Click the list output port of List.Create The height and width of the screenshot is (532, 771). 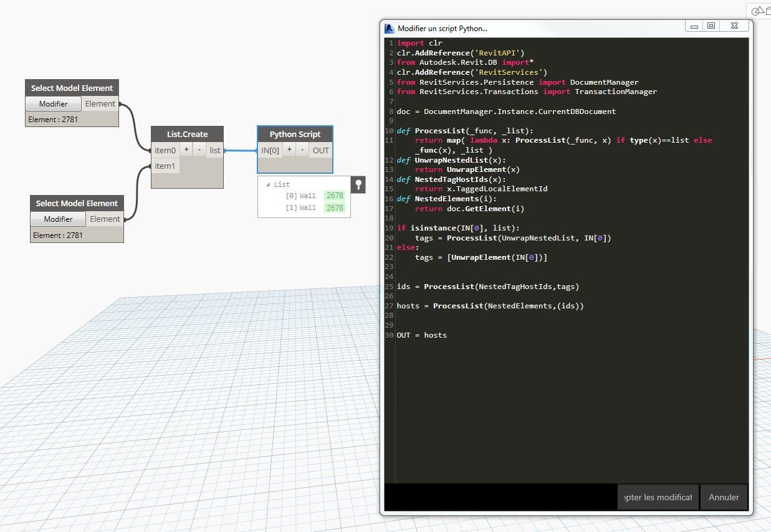coord(215,150)
